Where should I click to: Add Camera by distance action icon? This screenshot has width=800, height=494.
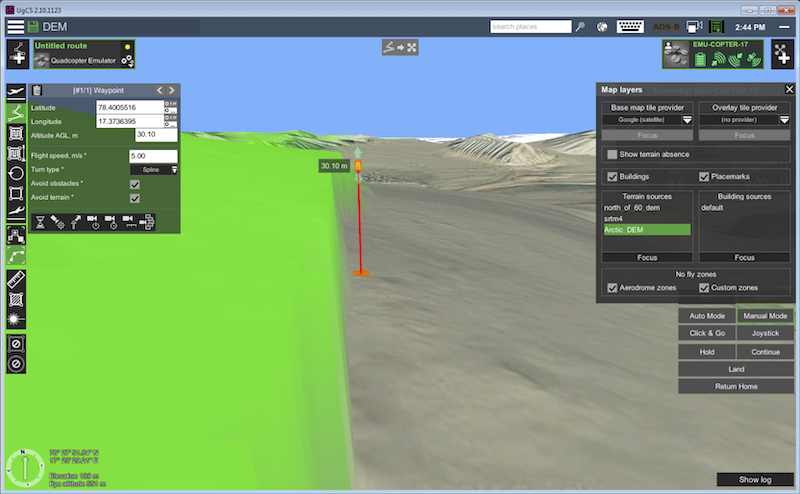pos(129,222)
